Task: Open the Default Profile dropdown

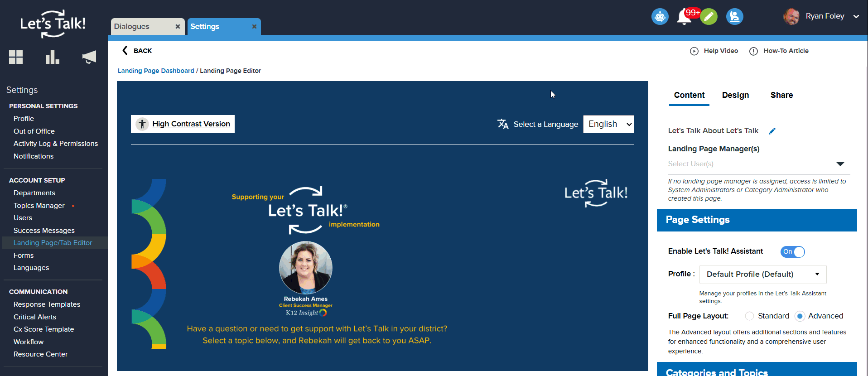Action: coord(763,274)
